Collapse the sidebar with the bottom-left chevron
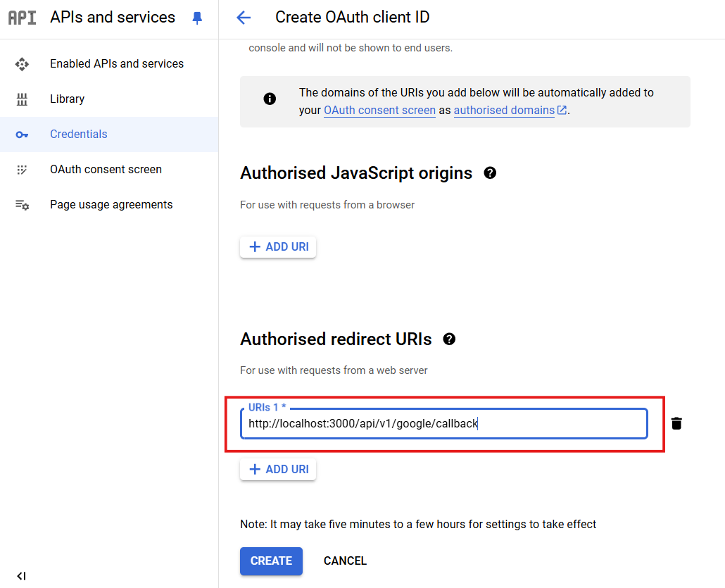Screen dimensions: 725x588 point(21,576)
